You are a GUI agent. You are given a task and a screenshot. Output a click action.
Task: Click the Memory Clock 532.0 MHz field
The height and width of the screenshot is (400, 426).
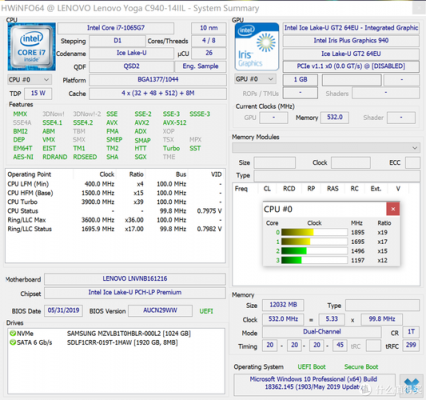pyautogui.click(x=283, y=319)
